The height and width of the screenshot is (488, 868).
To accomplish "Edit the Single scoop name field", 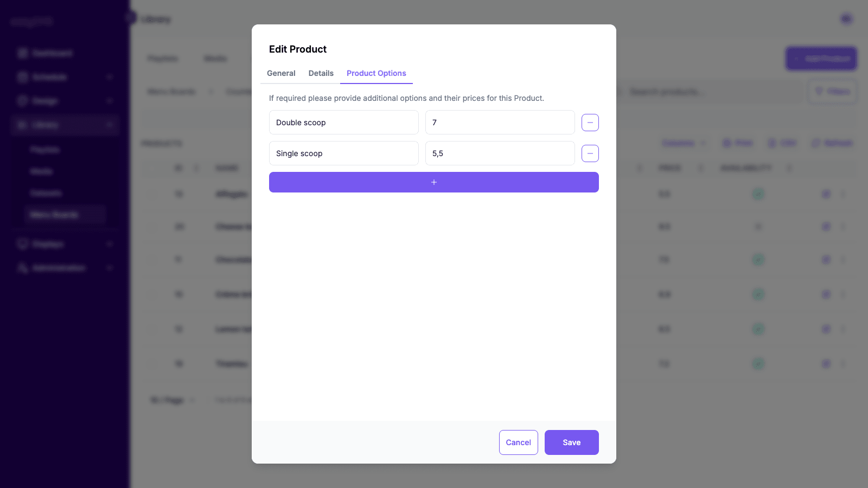I will click(344, 153).
